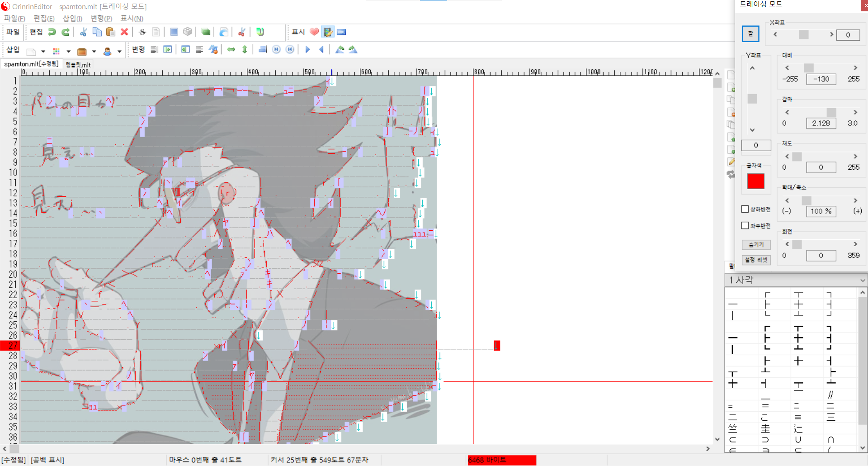Image resolution: width=868 pixels, height=466 pixels.
Task: Click the 대비 slider left arrow
Action: pyautogui.click(x=787, y=67)
